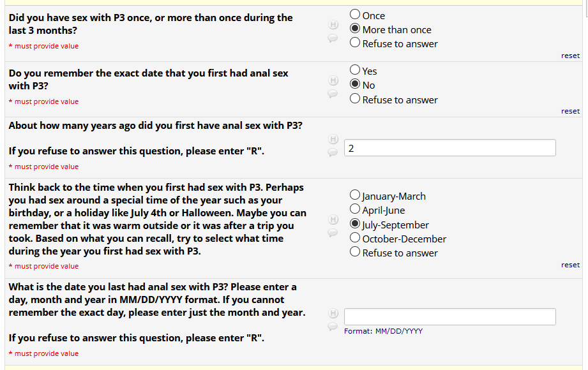Pick the "April-June" radio button
The image size is (588, 370).
355,209
